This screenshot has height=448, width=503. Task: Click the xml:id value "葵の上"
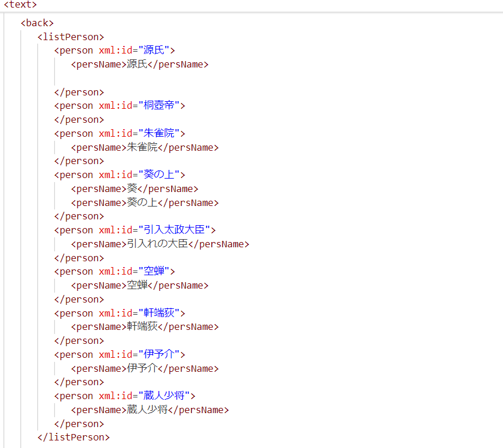[x=159, y=175]
